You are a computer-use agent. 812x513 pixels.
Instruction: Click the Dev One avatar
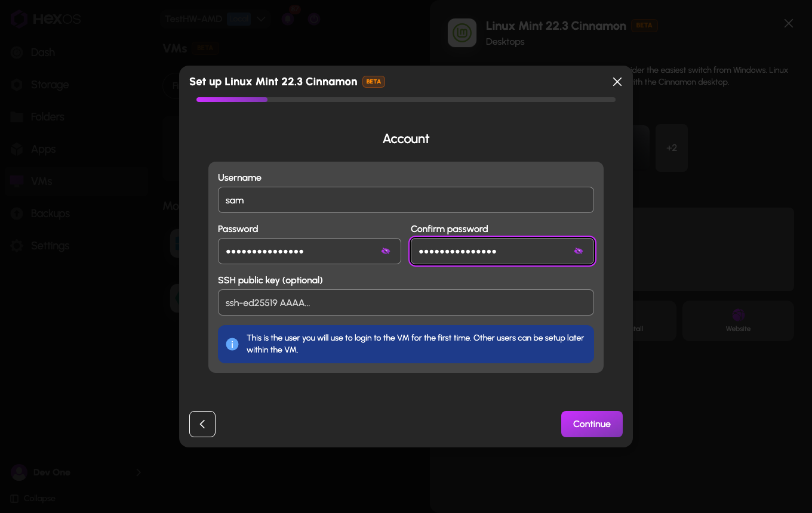click(19, 472)
